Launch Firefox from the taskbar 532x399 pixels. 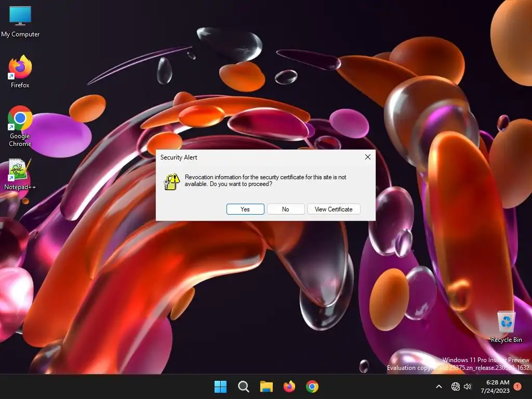click(289, 387)
